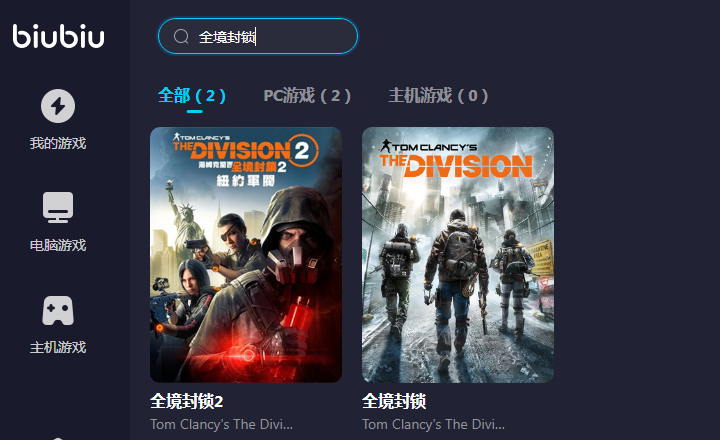Select the 主机游戏 sidebar label
Screen dimensions: 720x440
point(58,347)
